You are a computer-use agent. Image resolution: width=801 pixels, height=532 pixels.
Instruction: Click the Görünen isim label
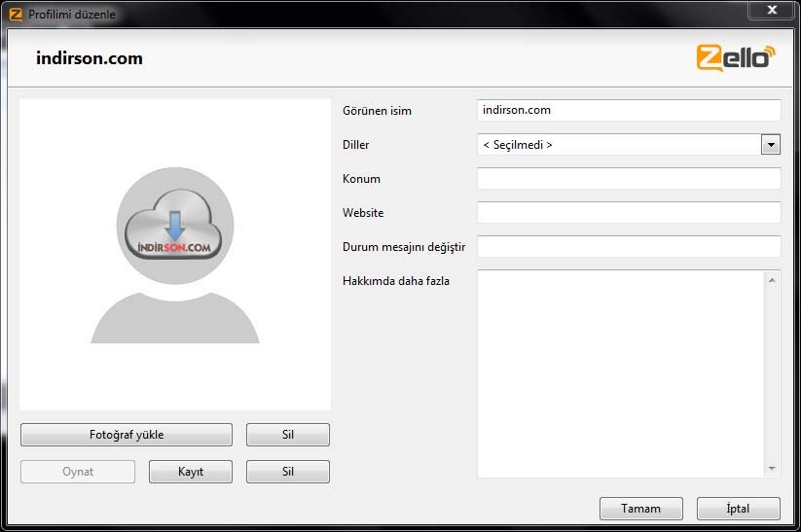click(x=377, y=111)
